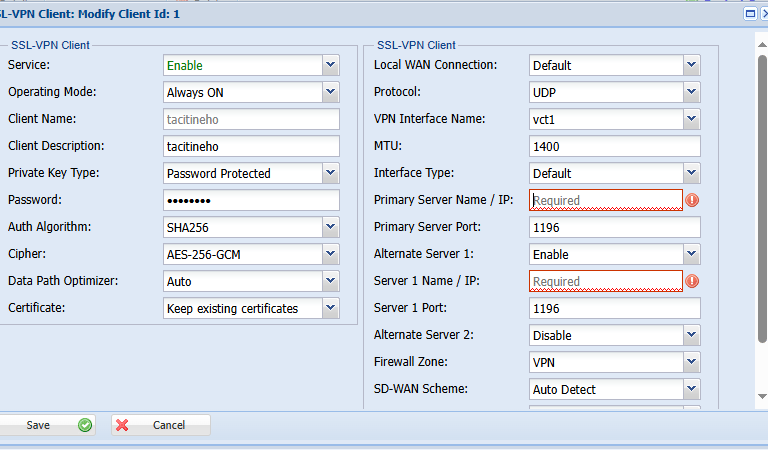Maximize the dialog with the top-right window icon
Screen dimensions: 768x450
point(751,14)
